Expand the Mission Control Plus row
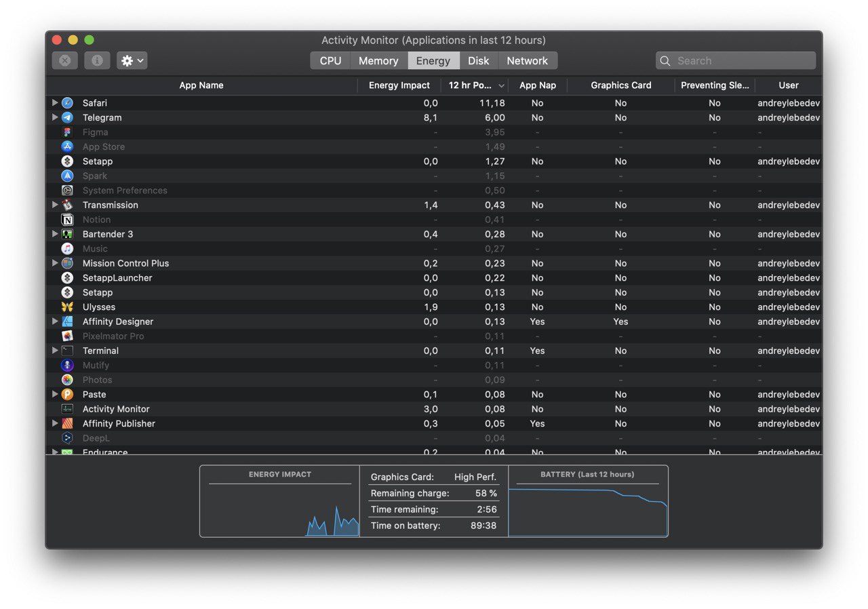 coord(55,263)
